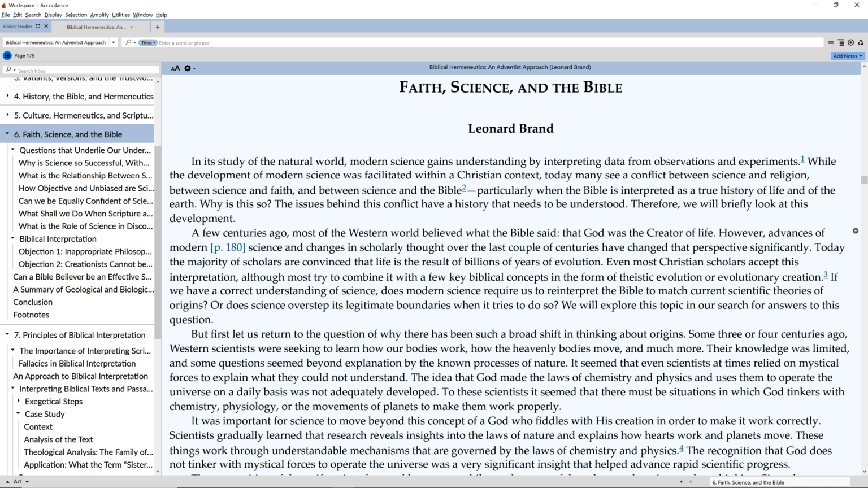Screen dimensions: 868x488
Task: Collapse the "6. Faith, Science, and the Bible" chapter
Action: (x=6, y=134)
